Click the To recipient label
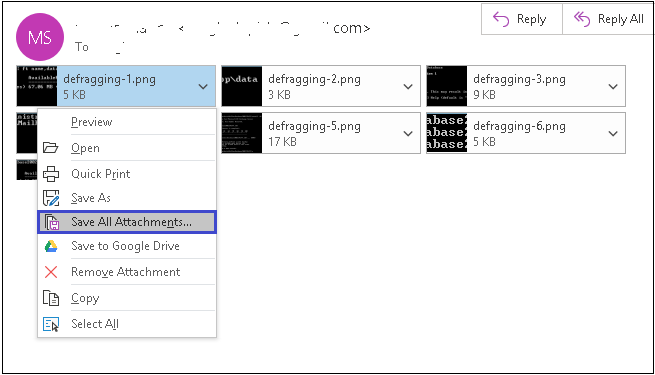Screen dimensions: 655x375 (x=82, y=47)
